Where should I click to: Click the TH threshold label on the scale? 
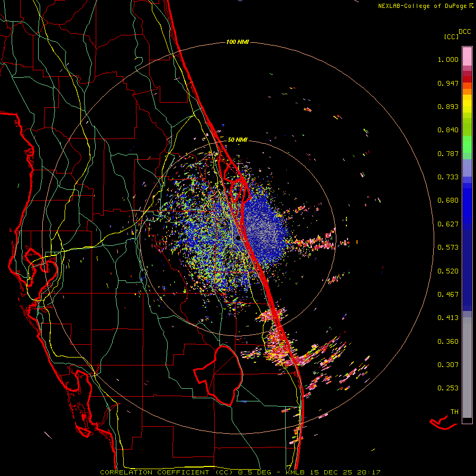click(x=454, y=412)
